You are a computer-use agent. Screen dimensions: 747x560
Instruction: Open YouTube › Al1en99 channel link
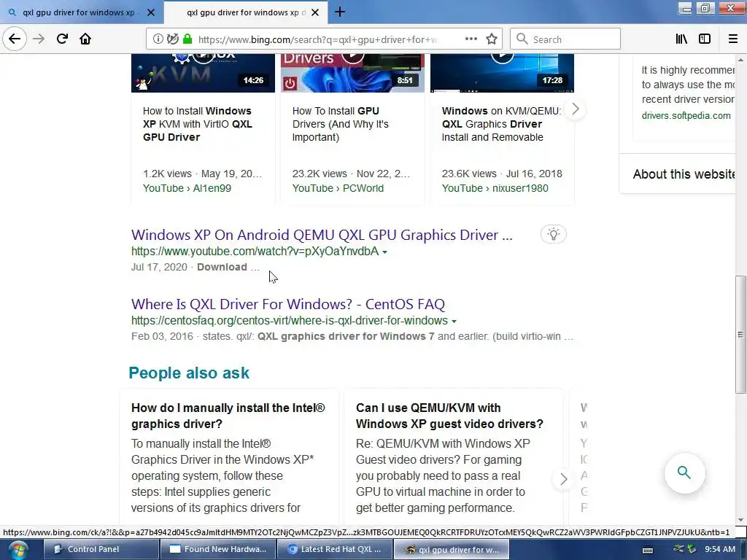[187, 188]
